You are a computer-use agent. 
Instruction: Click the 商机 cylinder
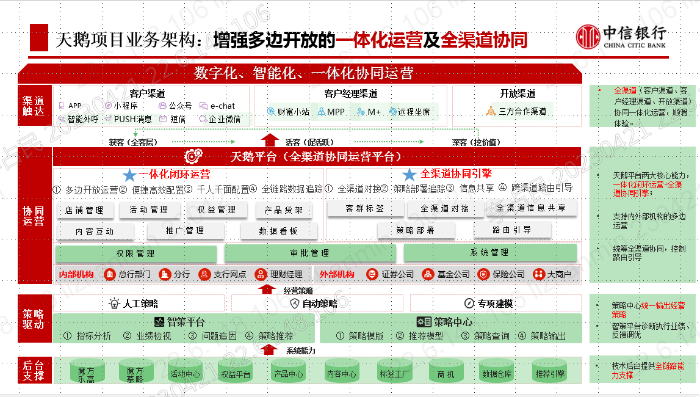click(x=446, y=371)
